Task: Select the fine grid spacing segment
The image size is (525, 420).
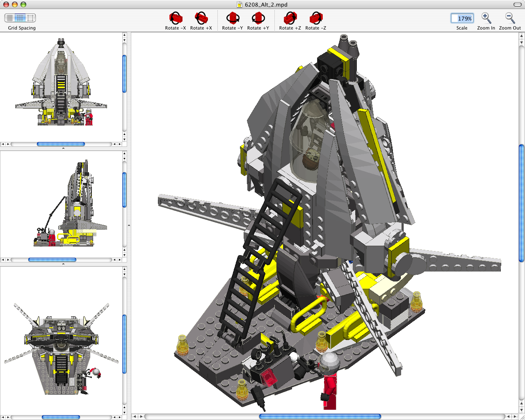Action: pos(9,18)
